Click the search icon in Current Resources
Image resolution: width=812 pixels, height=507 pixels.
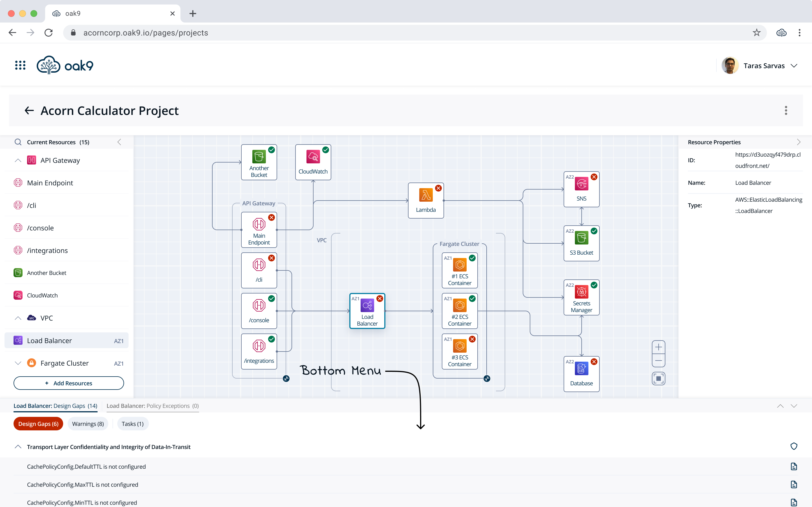[x=18, y=142]
